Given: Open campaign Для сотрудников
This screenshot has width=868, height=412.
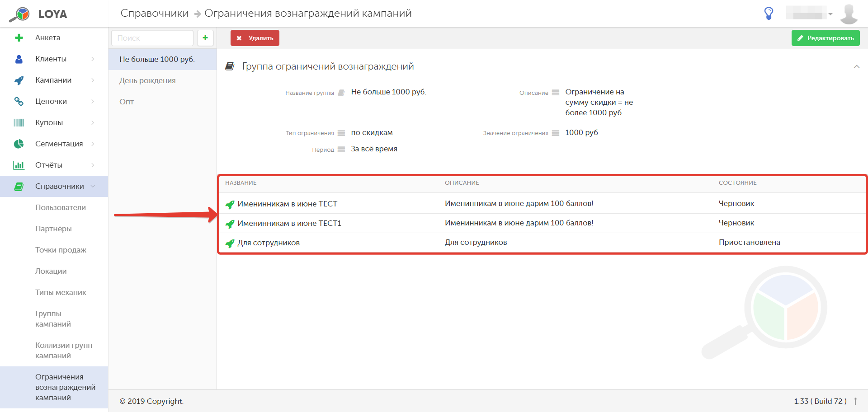Looking at the screenshot, I should [269, 243].
